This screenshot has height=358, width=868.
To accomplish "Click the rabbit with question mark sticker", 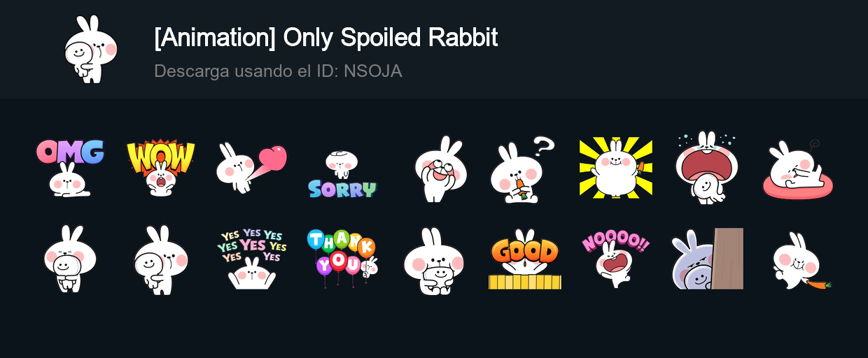I will [x=521, y=169].
